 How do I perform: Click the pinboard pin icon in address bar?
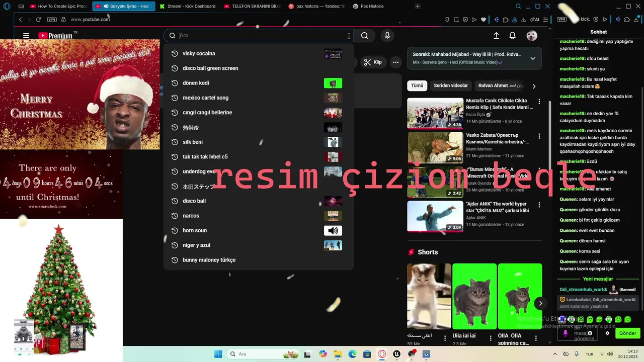[x=447, y=20]
